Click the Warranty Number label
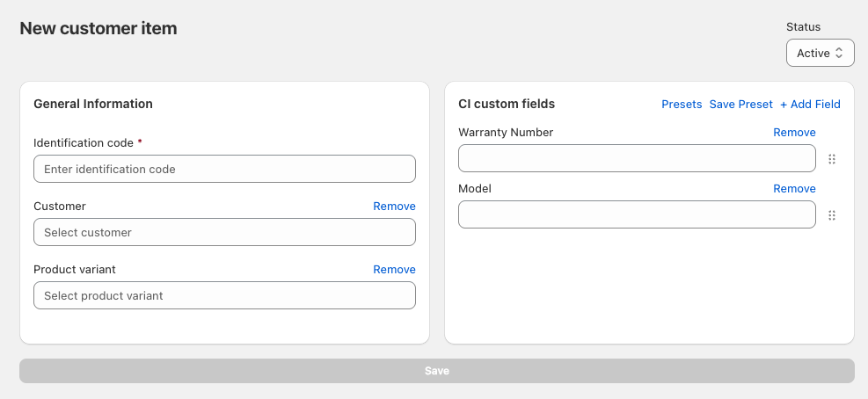The height and width of the screenshot is (399, 868). pos(506,133)
